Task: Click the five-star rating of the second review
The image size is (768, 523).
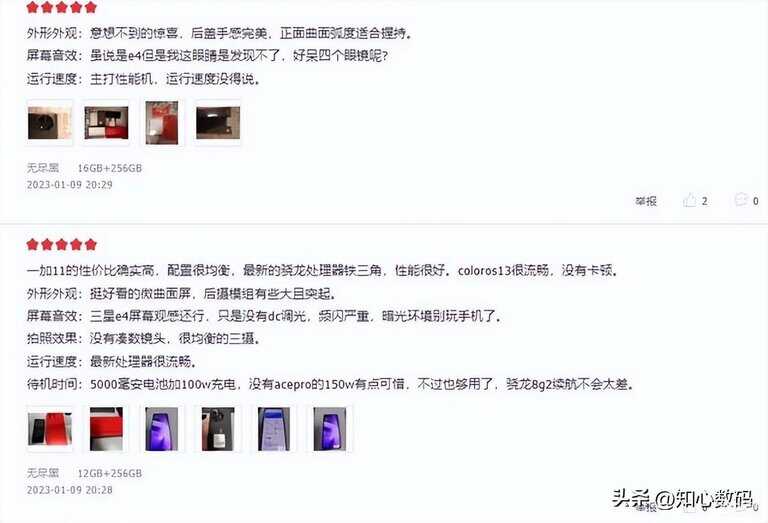Action: pos(62,244)
